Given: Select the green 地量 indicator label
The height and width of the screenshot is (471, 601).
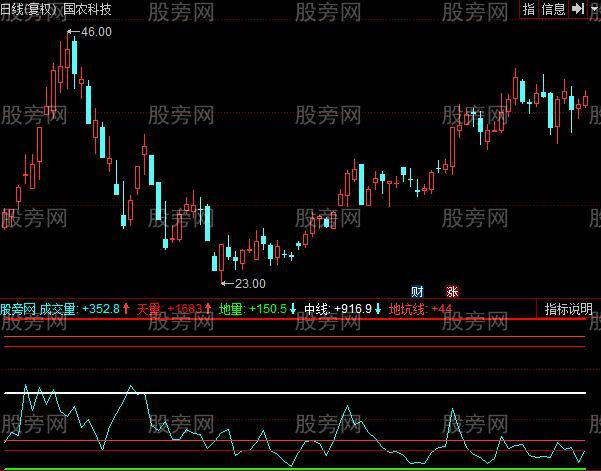Looking at the screenshot, I should click(x=231, y=309).
